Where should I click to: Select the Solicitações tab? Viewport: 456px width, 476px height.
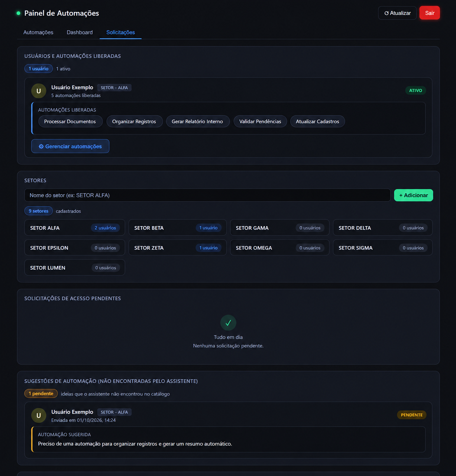tap(120, 32)
